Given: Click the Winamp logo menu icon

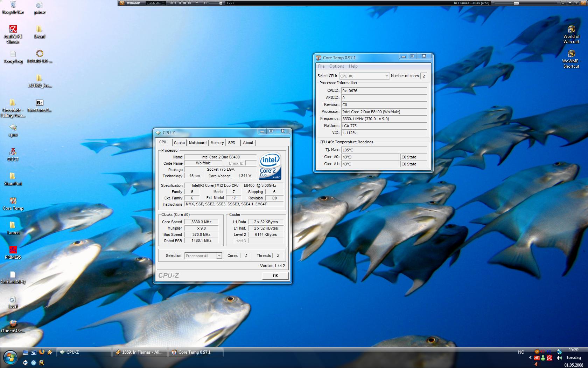Looking at the screenshot, I should pyautogui.click(x=122, y=3).
